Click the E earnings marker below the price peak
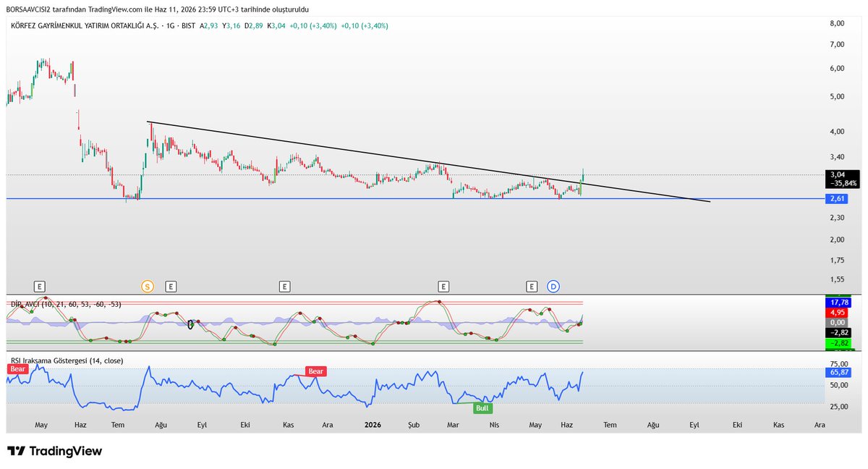This screenshot has height=469, width=868. [40, 287]
